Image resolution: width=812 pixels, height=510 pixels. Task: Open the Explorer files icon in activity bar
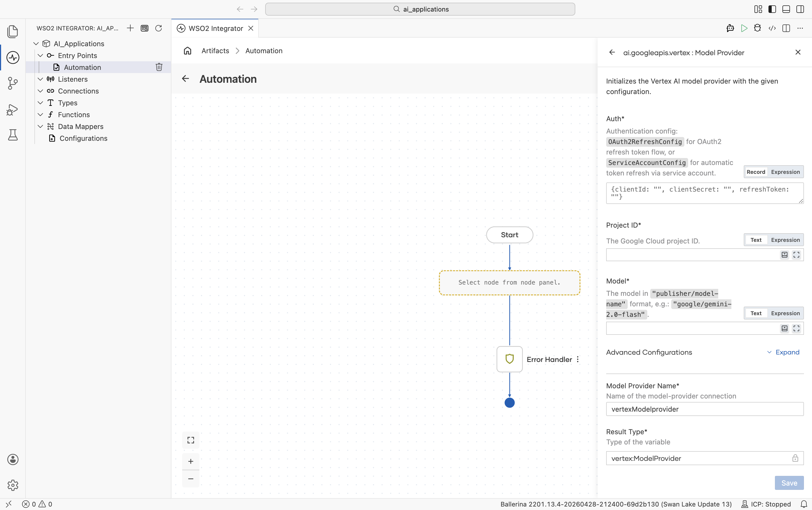(x=13, y=31)
